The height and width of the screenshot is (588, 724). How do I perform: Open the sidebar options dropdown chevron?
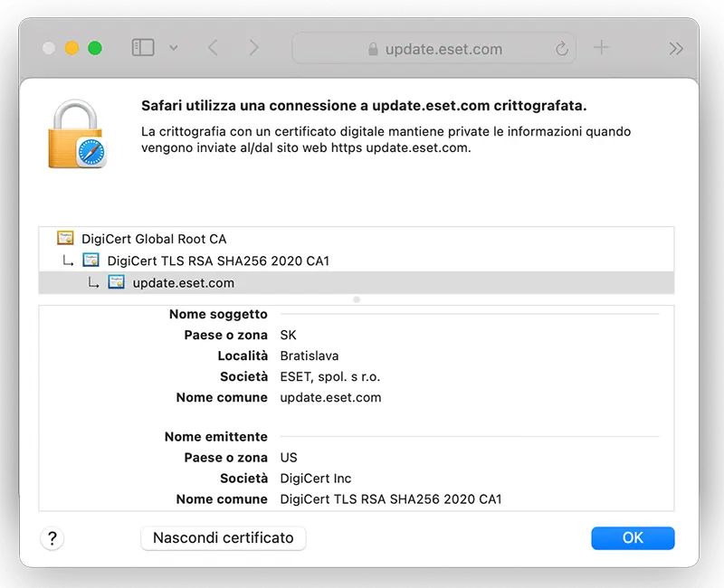point(174,48)
